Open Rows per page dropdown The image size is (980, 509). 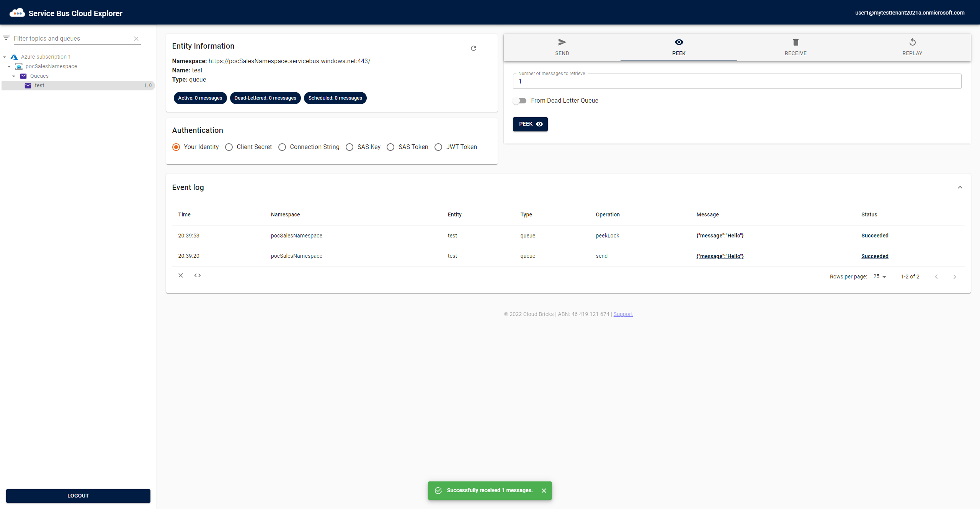880,277
